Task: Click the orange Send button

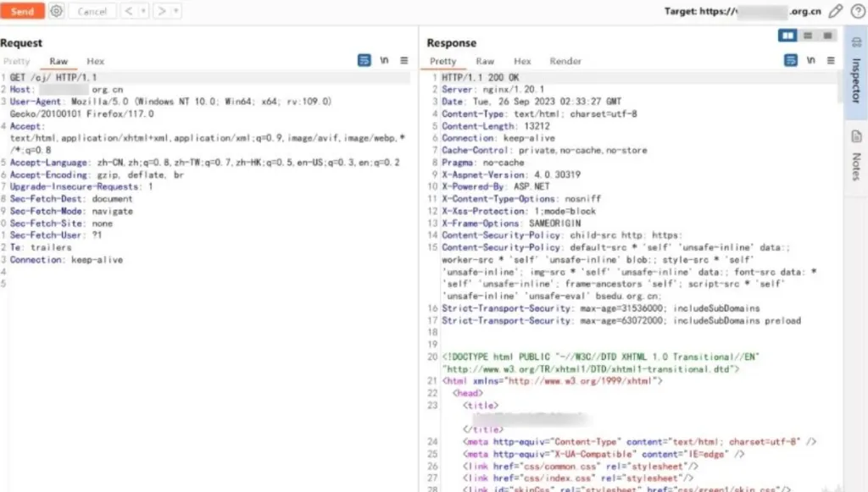Action: point(22,11)
